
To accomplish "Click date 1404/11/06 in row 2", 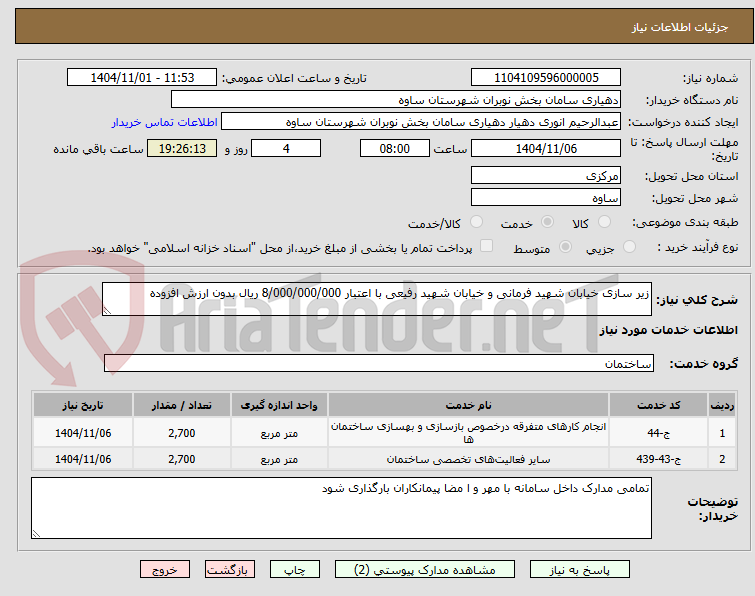I will (x=83, y=459).
